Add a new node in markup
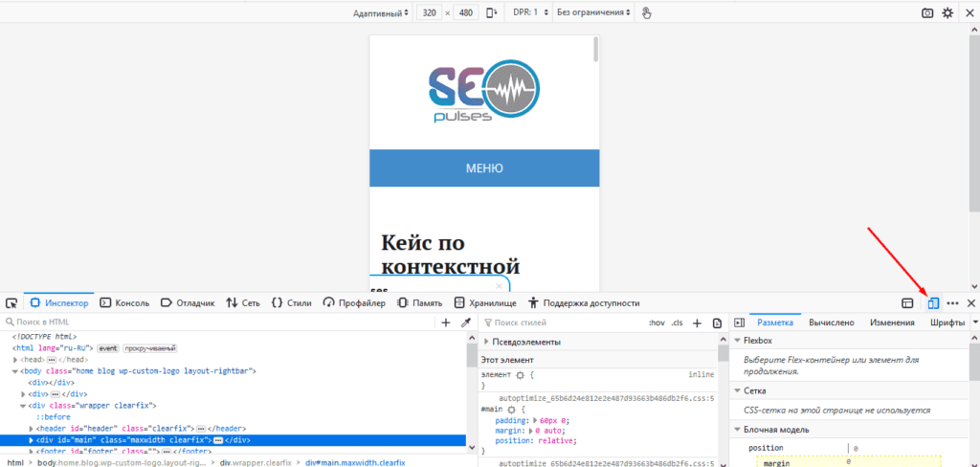Viewport: 980px width, 467px height. pyautogui.click(x=446, y=322)
